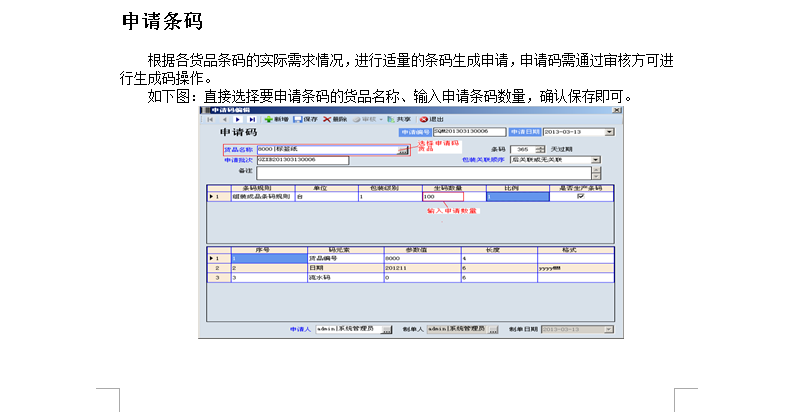
Task: Click the 申请批次 input field
Action: 302,160
